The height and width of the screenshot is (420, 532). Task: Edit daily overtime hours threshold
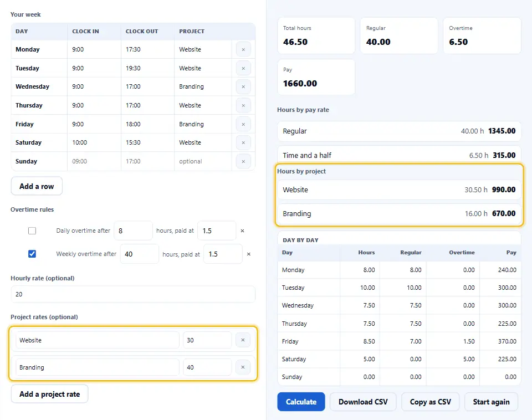(x=134, y=231)
